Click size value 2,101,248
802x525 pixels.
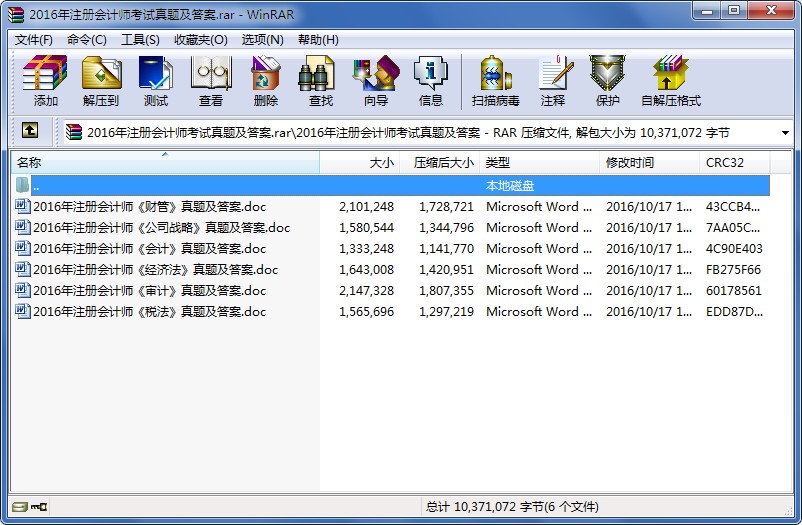click(366, 206)
